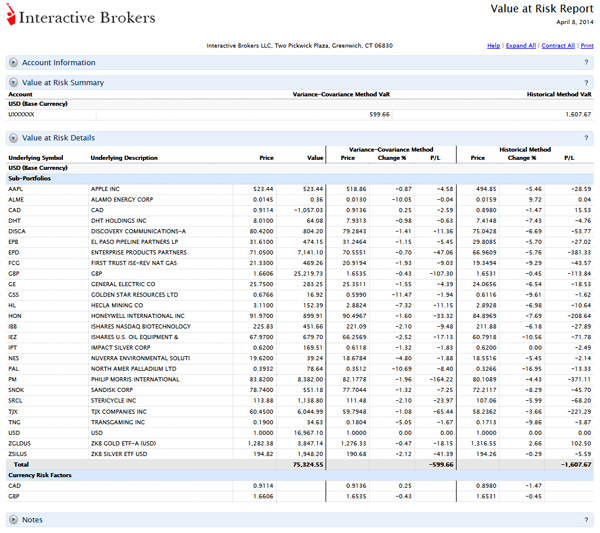Select the AAPL symbol row
The image size is (600, 533).
tap(15, 188)
